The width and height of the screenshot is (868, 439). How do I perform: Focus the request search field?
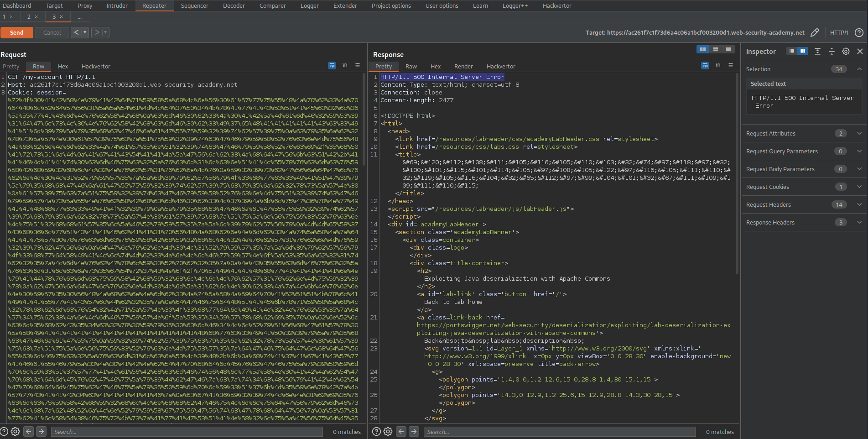(x=187, y=432)
